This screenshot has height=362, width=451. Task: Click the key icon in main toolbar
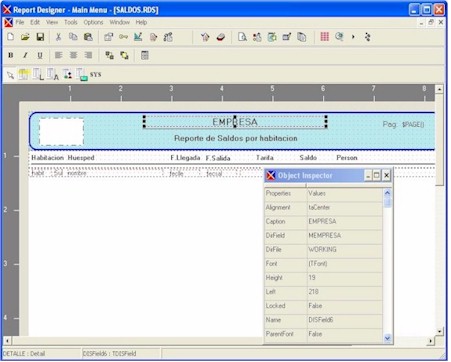tap(123, 37)
